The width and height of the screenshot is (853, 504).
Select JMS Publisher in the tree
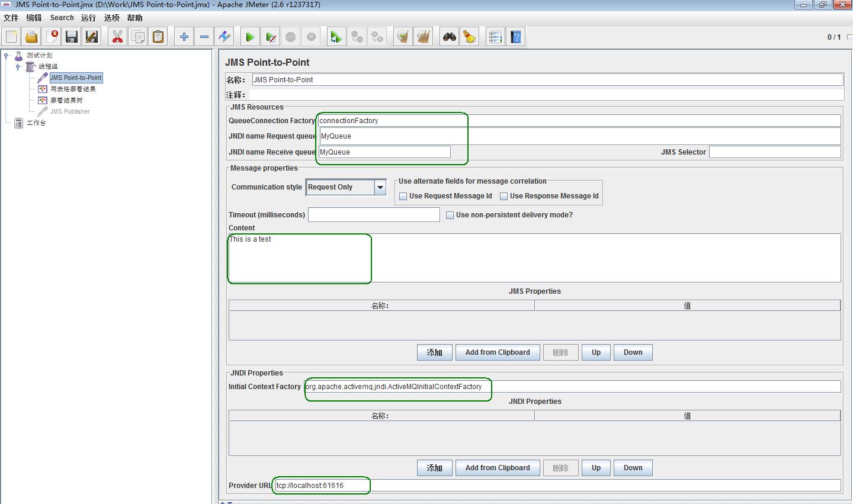tap(70, 111)
